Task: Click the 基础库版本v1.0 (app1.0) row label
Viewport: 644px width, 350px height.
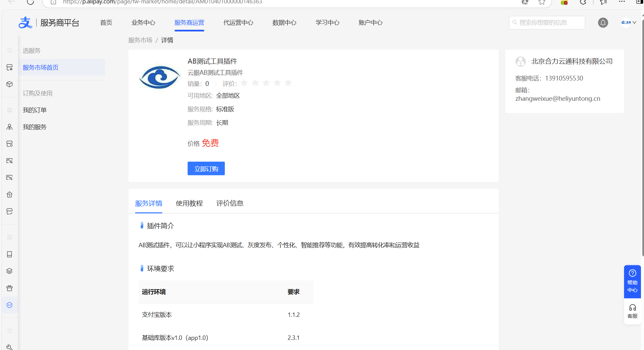Action: click(x=175, y=338)
